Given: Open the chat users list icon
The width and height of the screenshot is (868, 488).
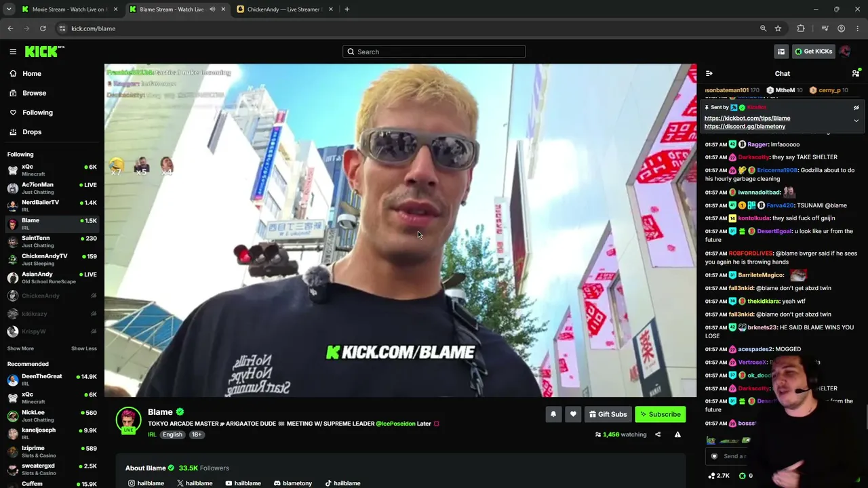Looking at the screenshot, I should pos(856,73).
